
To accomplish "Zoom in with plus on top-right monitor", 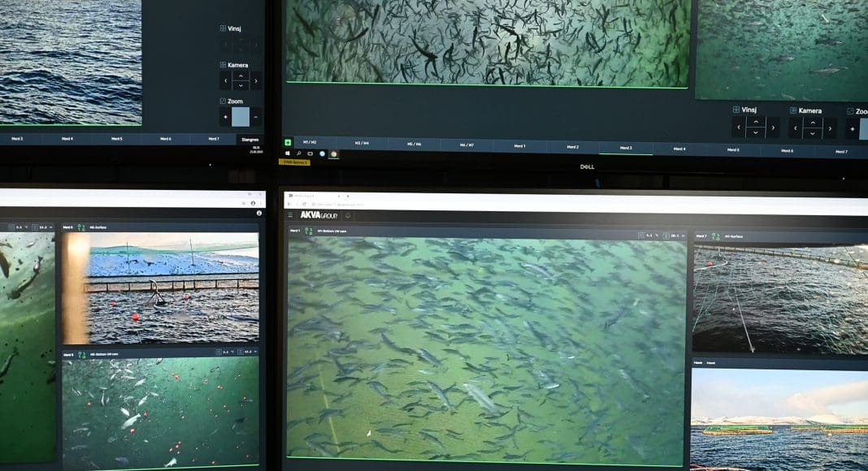I will click(852, 129).
